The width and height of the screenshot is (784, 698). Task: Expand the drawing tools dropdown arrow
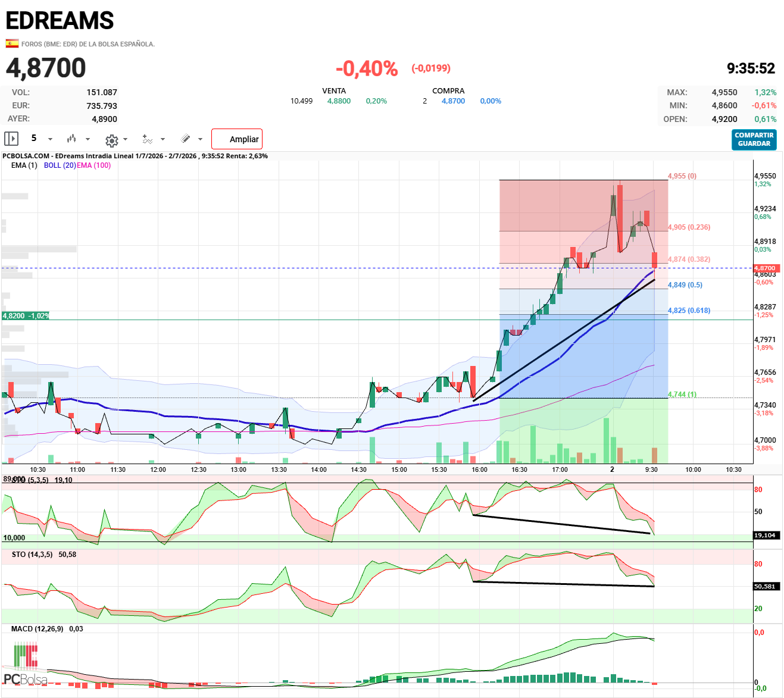tap(200, 139)
